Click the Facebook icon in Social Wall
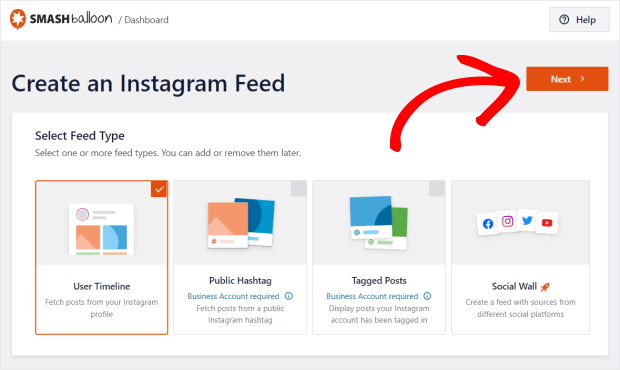Image resolution: width=620 pixels, height=370 pixels. (488, 224)
